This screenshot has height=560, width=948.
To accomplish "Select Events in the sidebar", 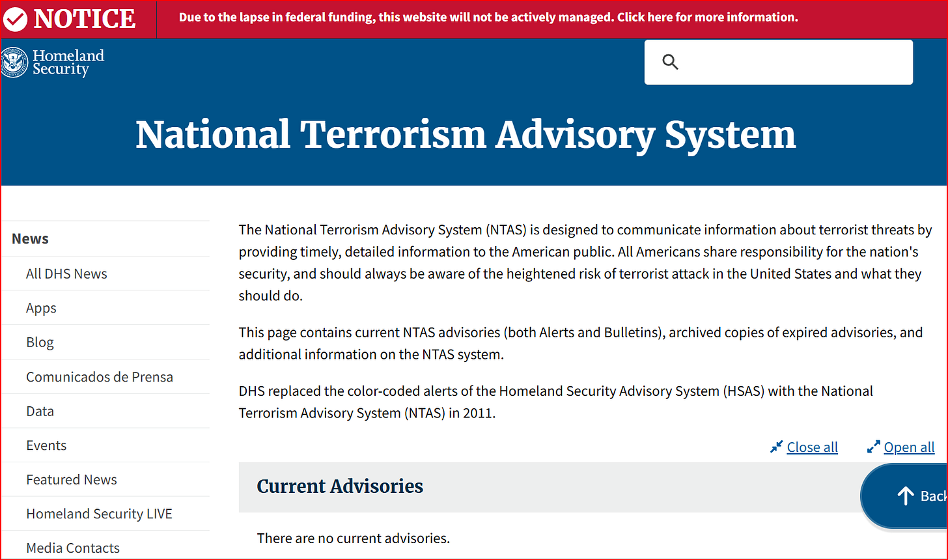I will tap(46, 446).
